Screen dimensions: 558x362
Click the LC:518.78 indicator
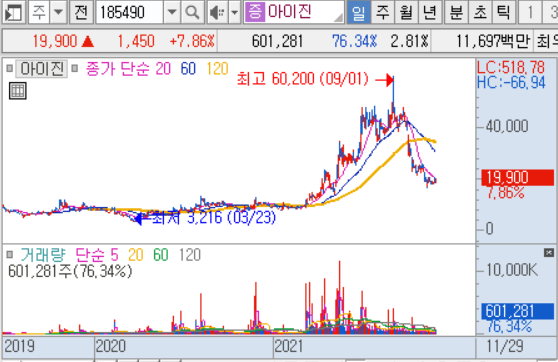(x=511, y=67)
